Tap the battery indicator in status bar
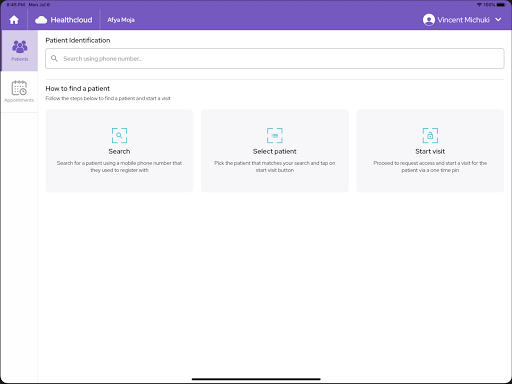This screenshot has height=384, width=512. pos(501,5)
